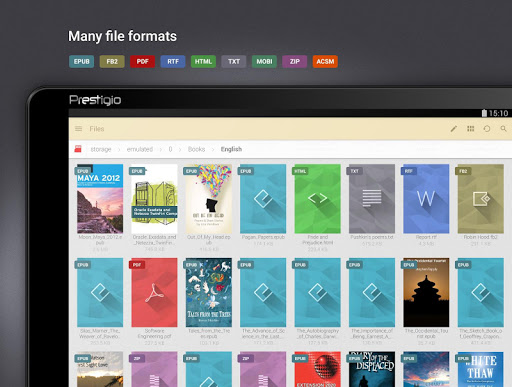
Task: Open the Robin Hood FB2 book
Action: (480, 199)
